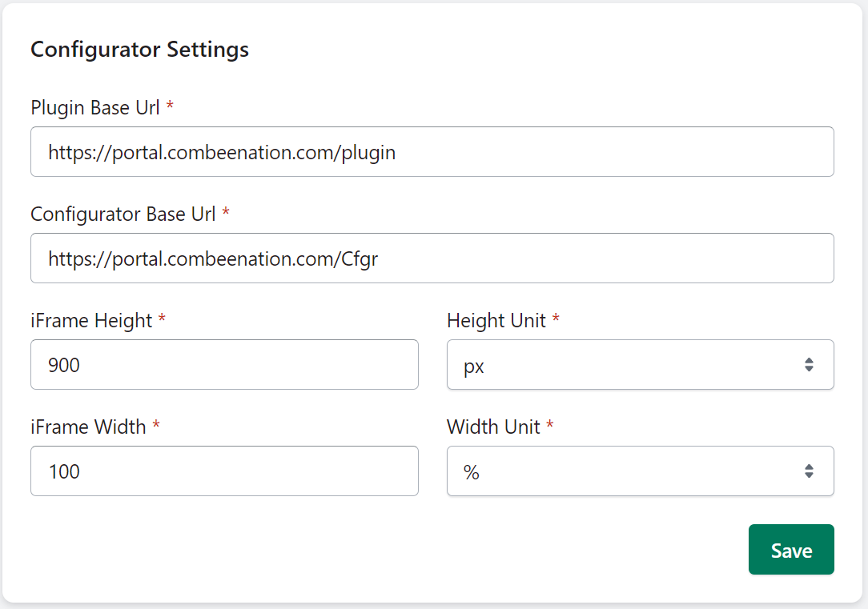
Task: Click the Configurator Settings heading
Action: 139,50
